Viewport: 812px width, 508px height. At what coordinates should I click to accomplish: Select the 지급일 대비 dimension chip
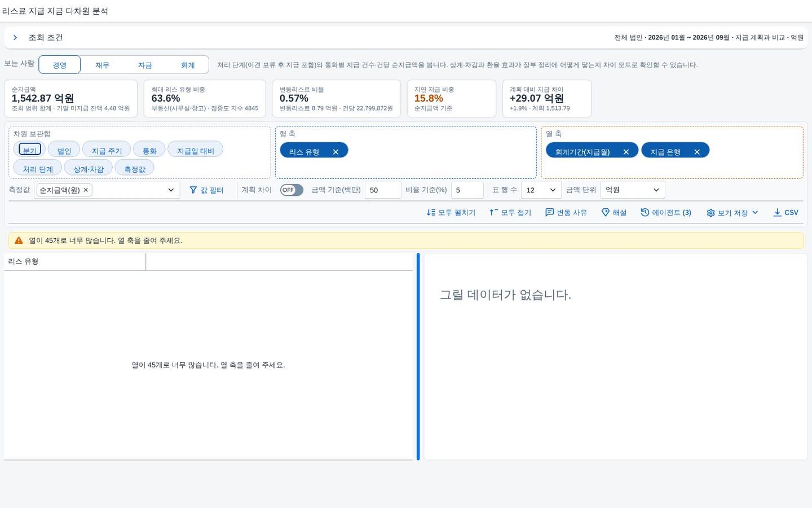[x=195, y=150]
